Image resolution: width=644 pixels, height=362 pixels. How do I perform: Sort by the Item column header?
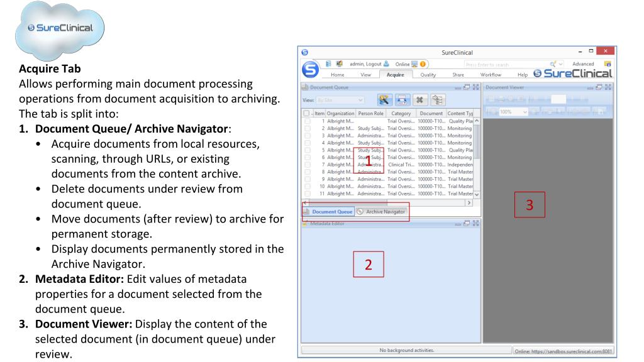point(319,113)
